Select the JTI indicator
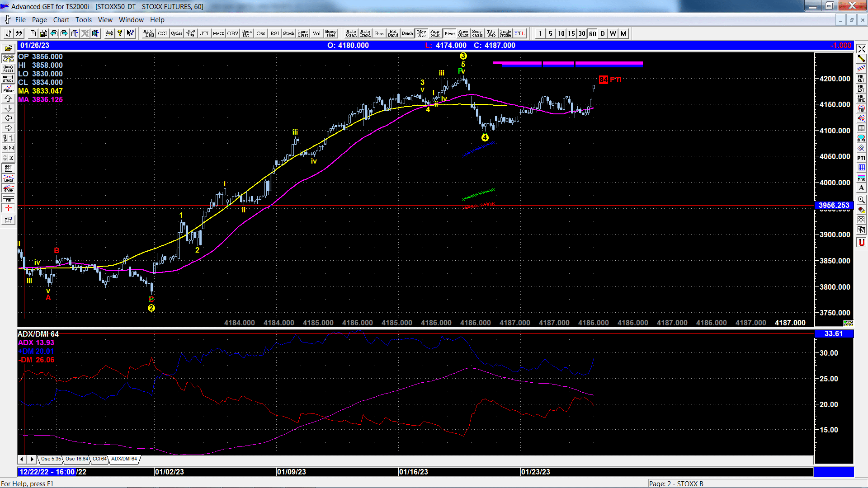The height and width of the screenshot is (488, 868). [x=205, y=33]
